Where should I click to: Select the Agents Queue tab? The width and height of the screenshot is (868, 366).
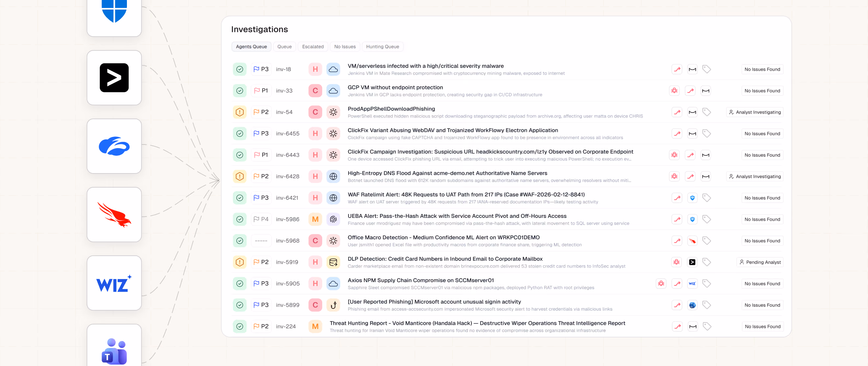tap(251, 46)
